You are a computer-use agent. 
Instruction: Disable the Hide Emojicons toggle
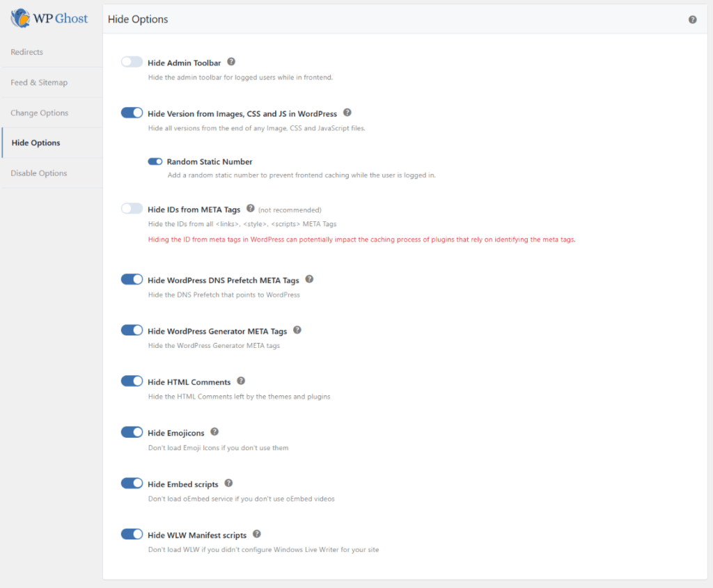(132, 431)
